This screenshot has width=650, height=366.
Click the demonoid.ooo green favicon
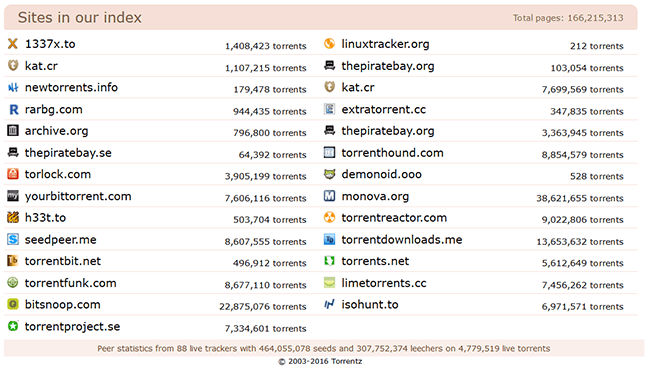pos(330,174)
